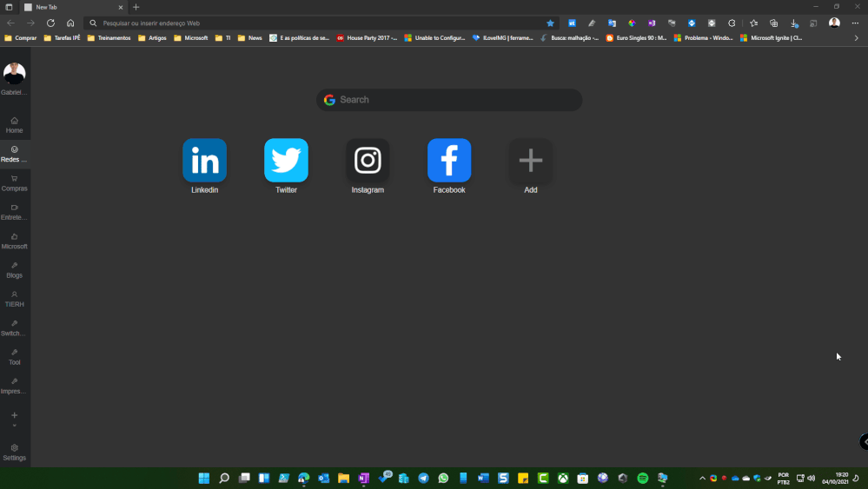Open vertical tabs menu icon
Viewport: 868px width, 489px height.
click(9, 7)
